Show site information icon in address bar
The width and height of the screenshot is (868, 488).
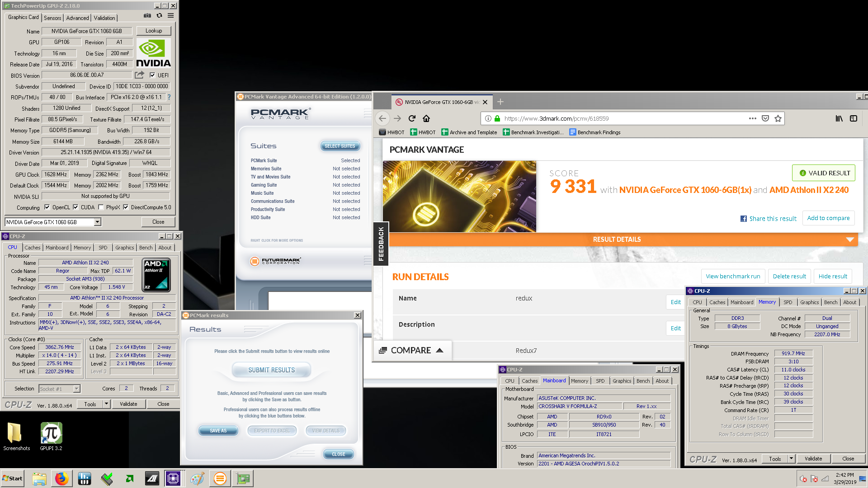coord(488,118)
